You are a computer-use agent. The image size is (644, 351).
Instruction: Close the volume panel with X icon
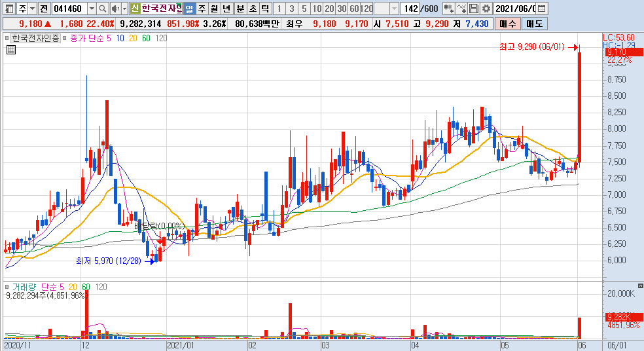point(640,286)
